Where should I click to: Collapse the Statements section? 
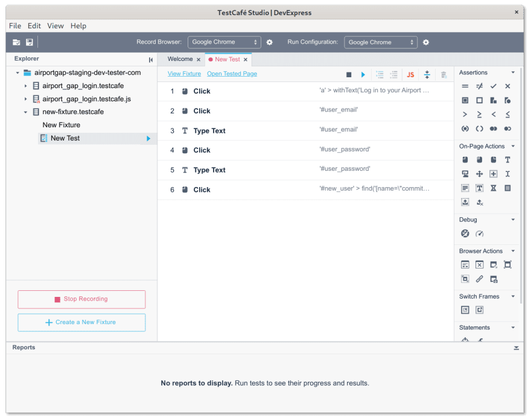click(513, 328)
